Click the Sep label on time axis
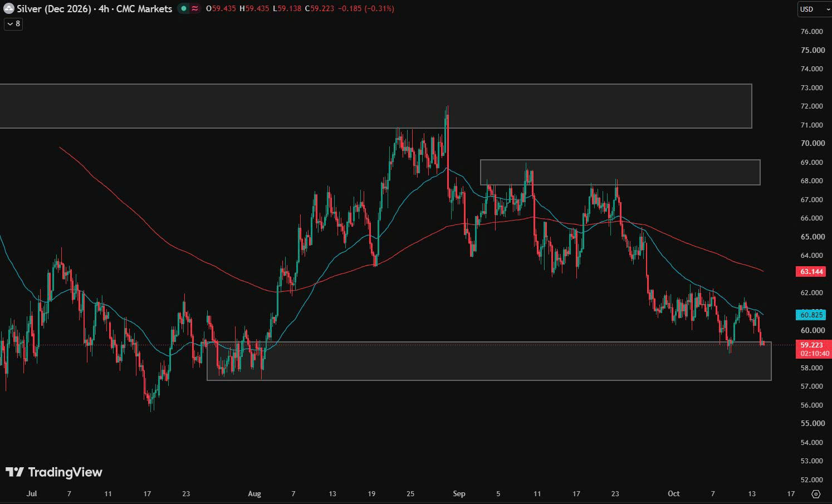Screen dimensions: 832x504 (x=459, y=493)
